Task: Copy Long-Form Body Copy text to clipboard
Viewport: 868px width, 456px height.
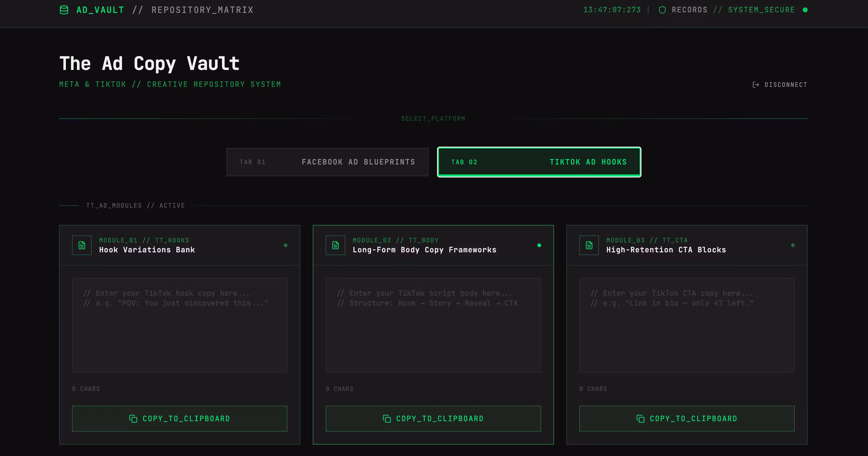Action: [x=433, y=418]
